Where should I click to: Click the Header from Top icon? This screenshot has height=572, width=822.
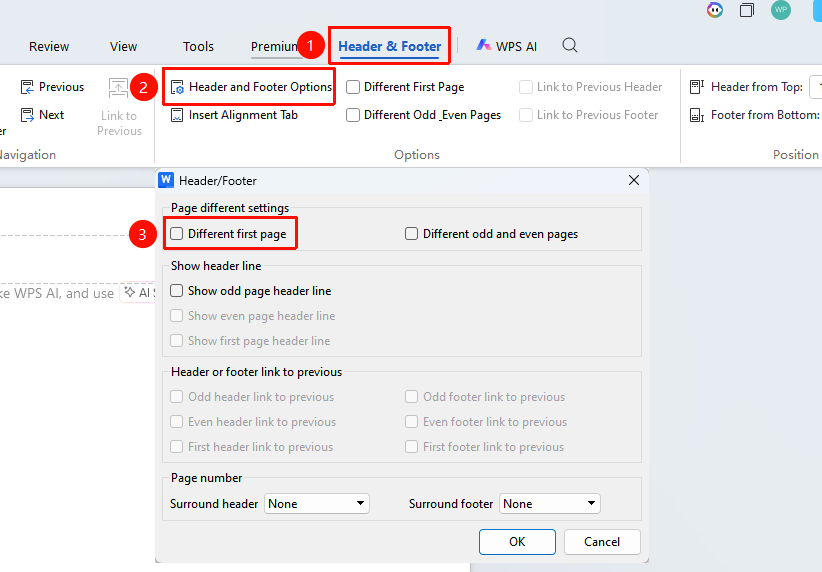[697, 87]
